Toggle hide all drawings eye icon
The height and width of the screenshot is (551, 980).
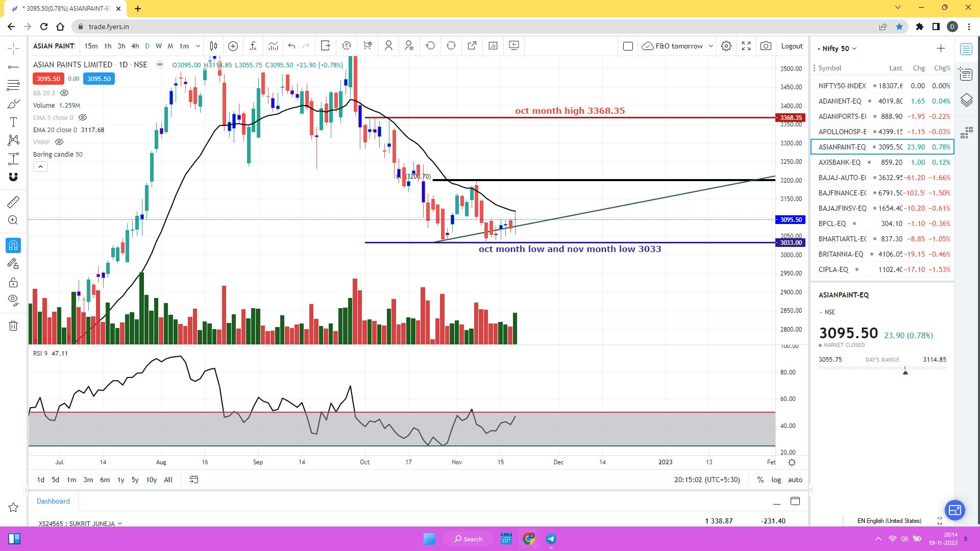[x=13, y=300]
